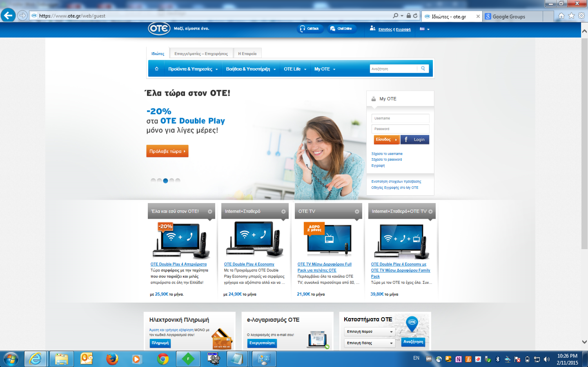Click the Facebook Login button
The height and width of the screenshot is (367, 588).
415,140
